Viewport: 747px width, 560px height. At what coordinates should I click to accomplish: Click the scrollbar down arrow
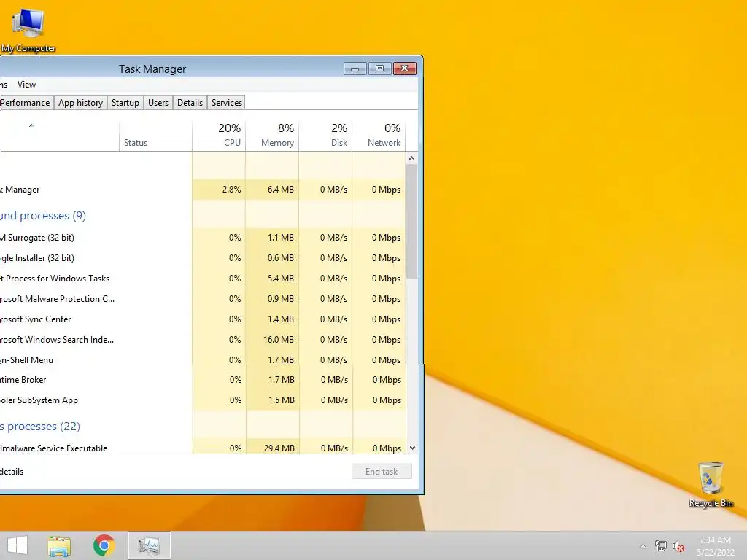pos(412,448)
